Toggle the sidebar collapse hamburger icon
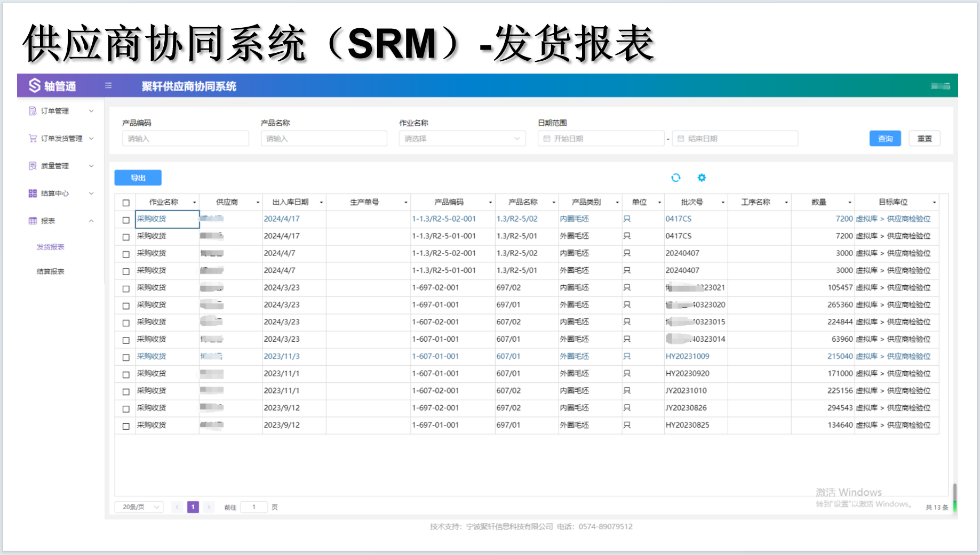 [x=108, y=85]
